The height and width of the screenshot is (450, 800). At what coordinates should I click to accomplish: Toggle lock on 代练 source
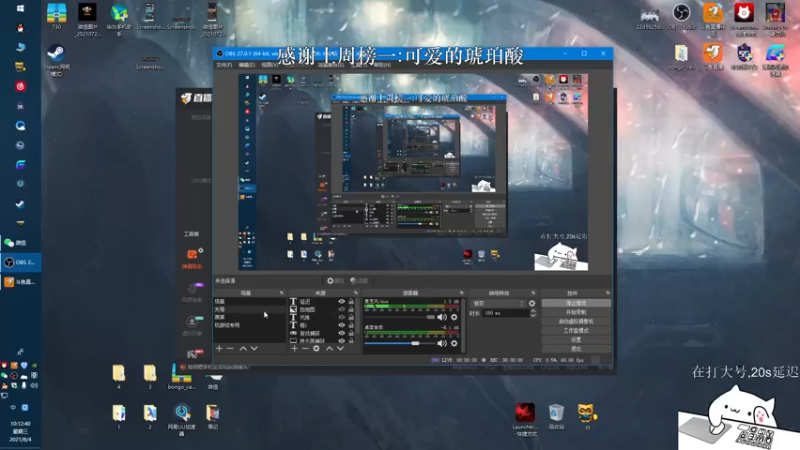tap(351, 317)
